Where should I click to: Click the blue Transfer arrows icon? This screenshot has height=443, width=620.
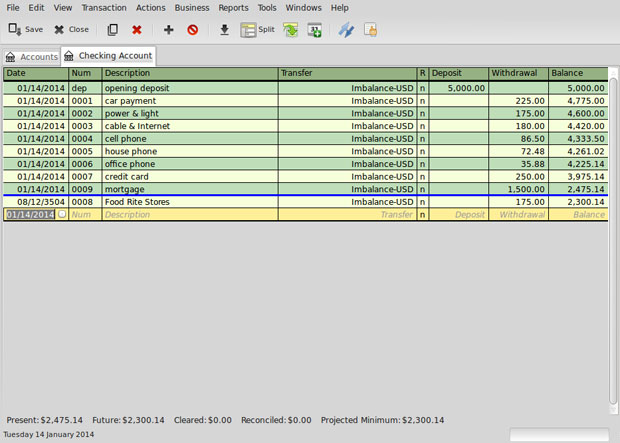pos(346,30)
